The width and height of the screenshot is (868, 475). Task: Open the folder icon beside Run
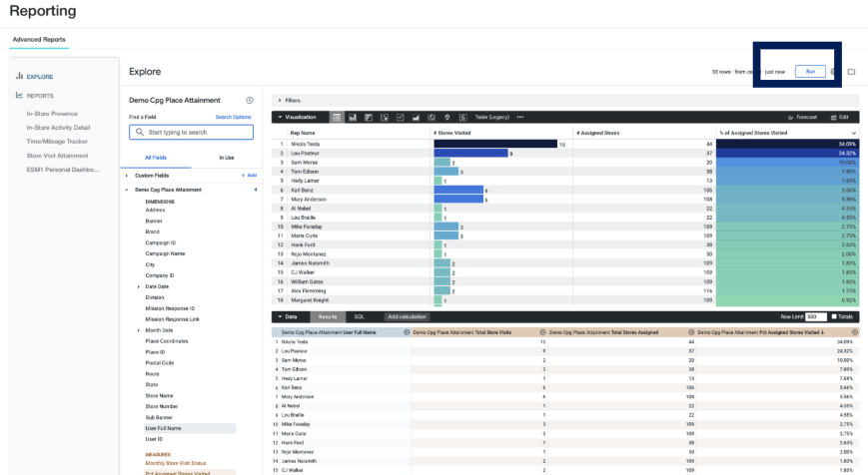[851, 71]
